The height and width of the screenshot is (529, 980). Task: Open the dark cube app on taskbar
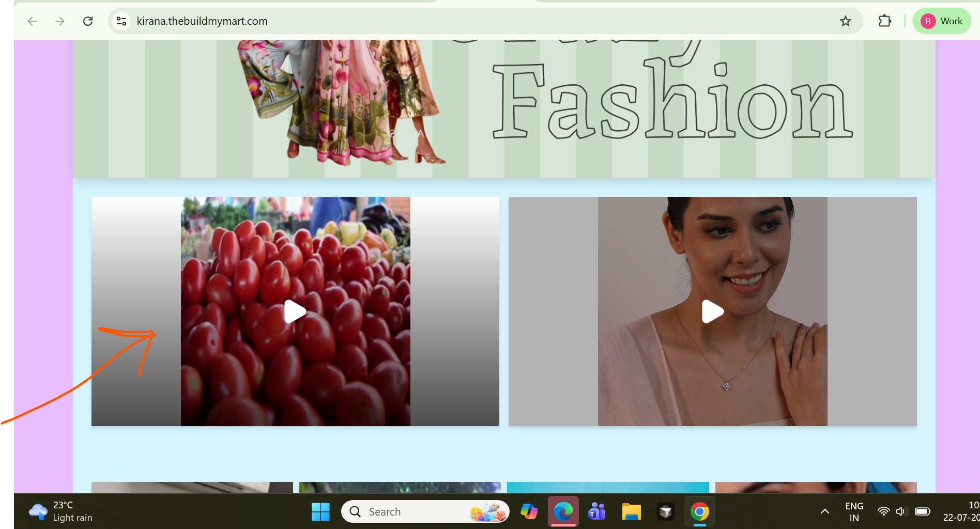pos(665,511)
